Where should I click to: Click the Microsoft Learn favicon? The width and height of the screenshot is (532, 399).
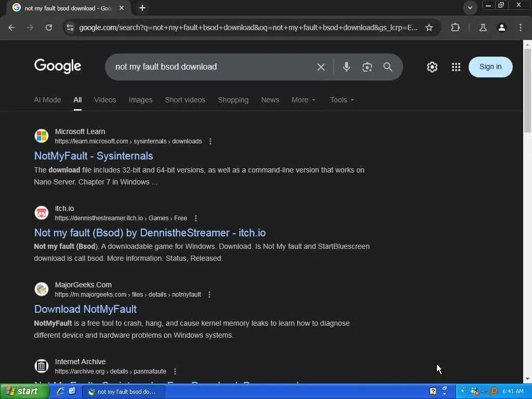(x=42, y=136)
